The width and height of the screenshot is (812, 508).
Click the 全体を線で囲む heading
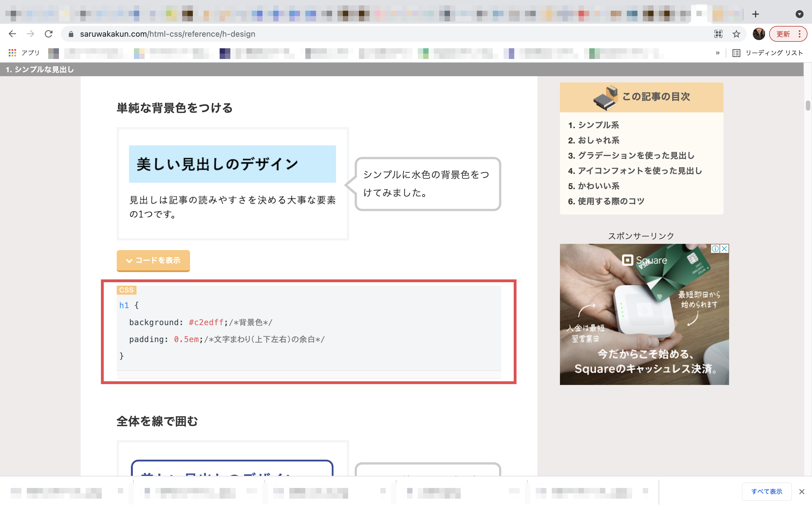(157, 421)
